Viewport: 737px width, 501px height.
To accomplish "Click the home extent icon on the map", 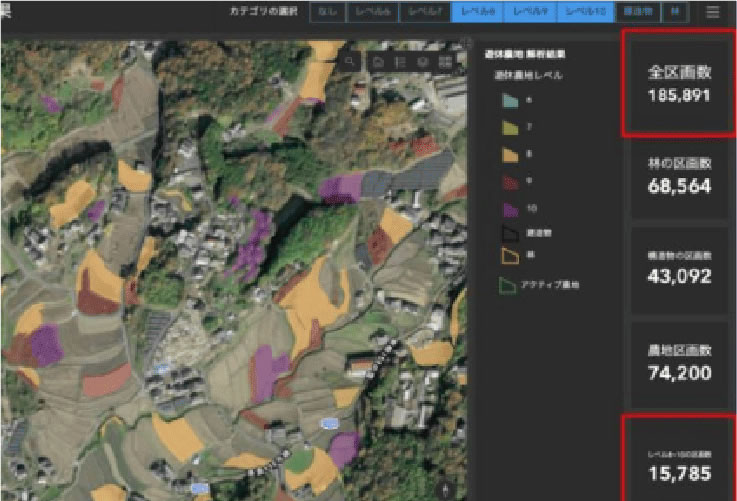I will click(x=378, y=61).
